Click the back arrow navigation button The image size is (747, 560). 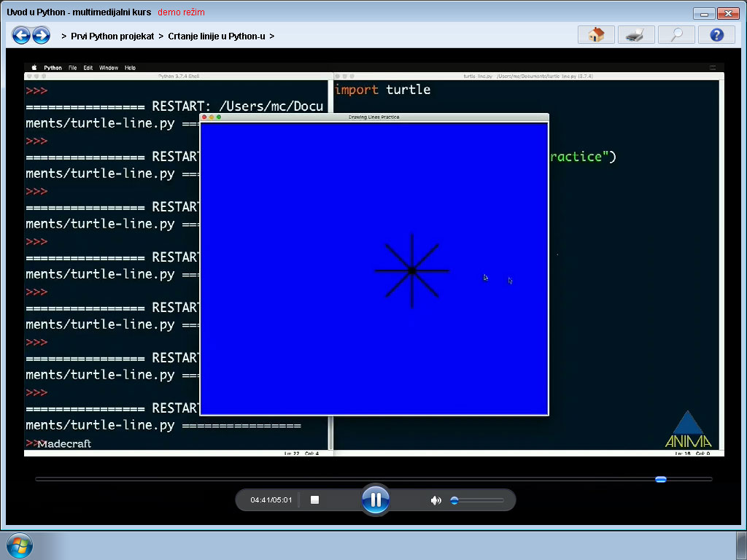click(x=21, y=35)
